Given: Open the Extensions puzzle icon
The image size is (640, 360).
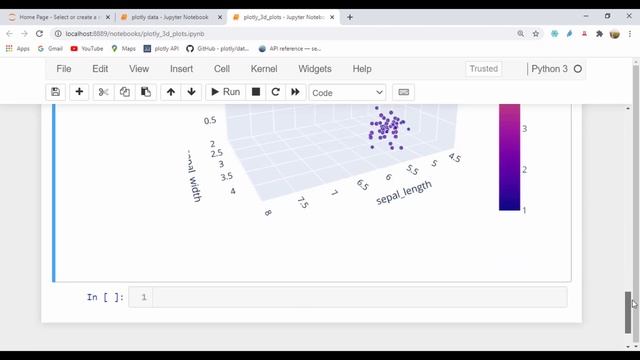Looking at the screenshot, I should (x=599, y=34).
